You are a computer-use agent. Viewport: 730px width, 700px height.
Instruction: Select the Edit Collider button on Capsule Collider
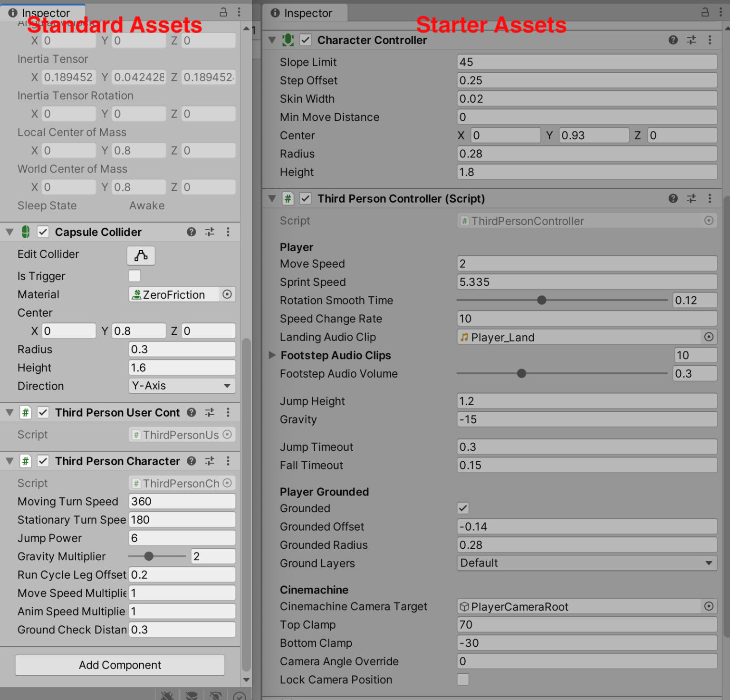click(x=141, y=255)
